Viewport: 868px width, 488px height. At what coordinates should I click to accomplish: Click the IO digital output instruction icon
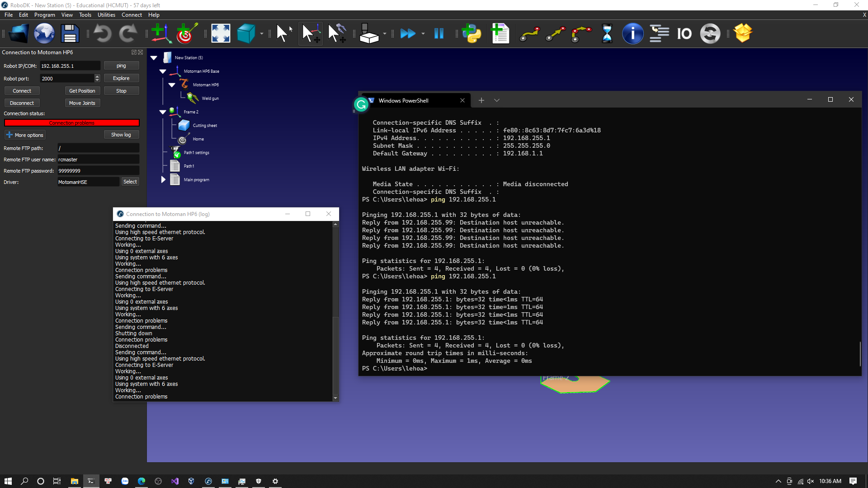click(684, 33)
